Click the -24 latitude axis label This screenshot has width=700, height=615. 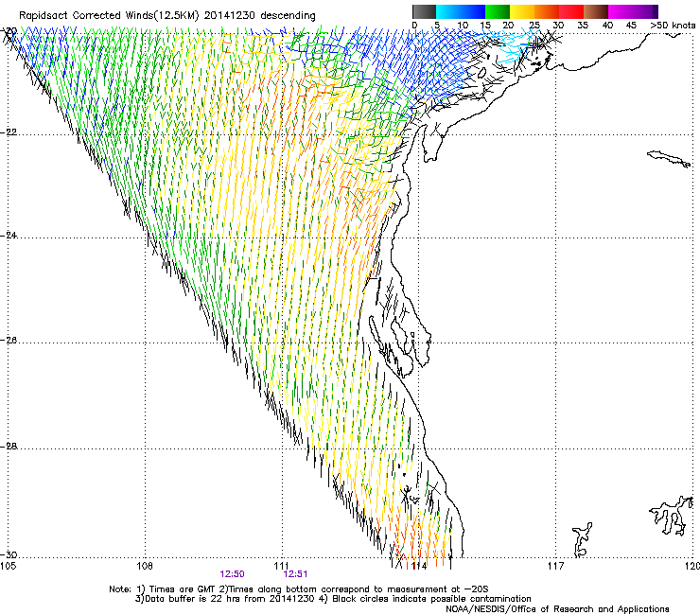pyautogui.click(x=9, y=236)
